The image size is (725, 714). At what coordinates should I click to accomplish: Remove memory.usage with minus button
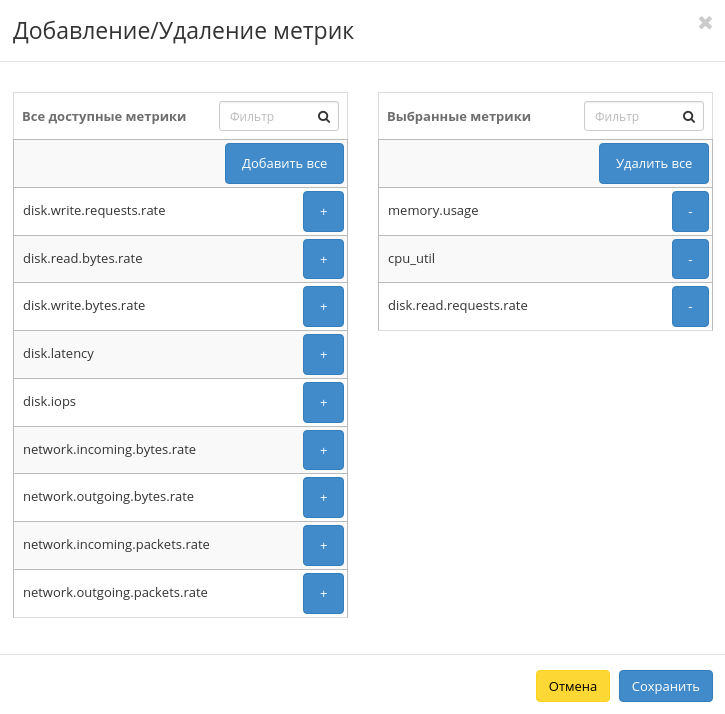click(690, 212)
